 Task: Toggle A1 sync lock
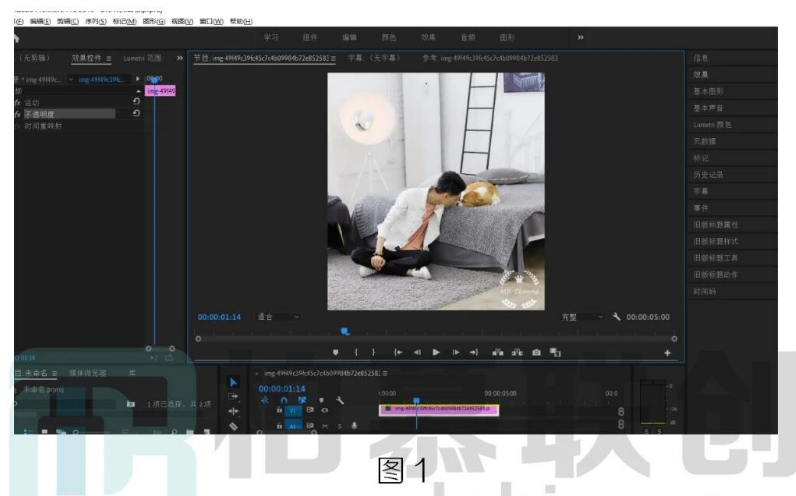pyautogui.click(x=310, y=426)
